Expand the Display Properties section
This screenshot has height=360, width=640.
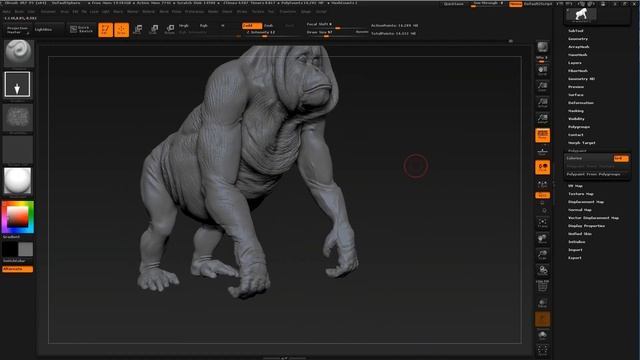(x=586, y=226)
